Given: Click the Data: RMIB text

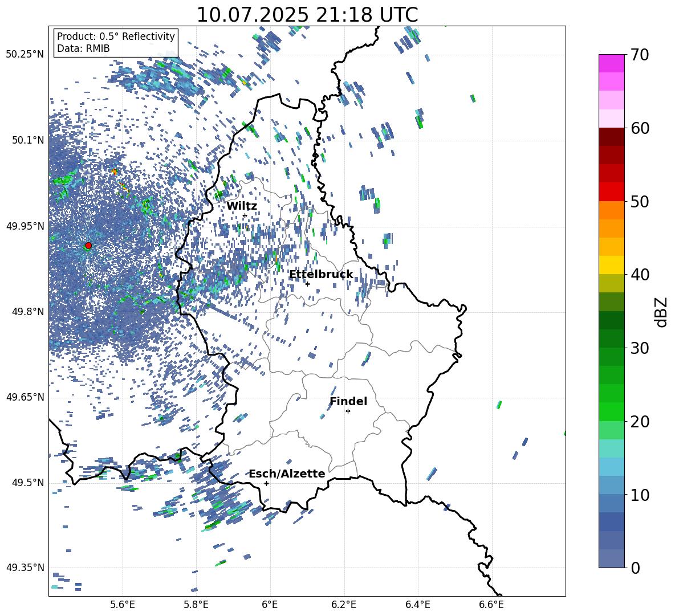Looking at the screenshot, I should click(x=83, y=48).
